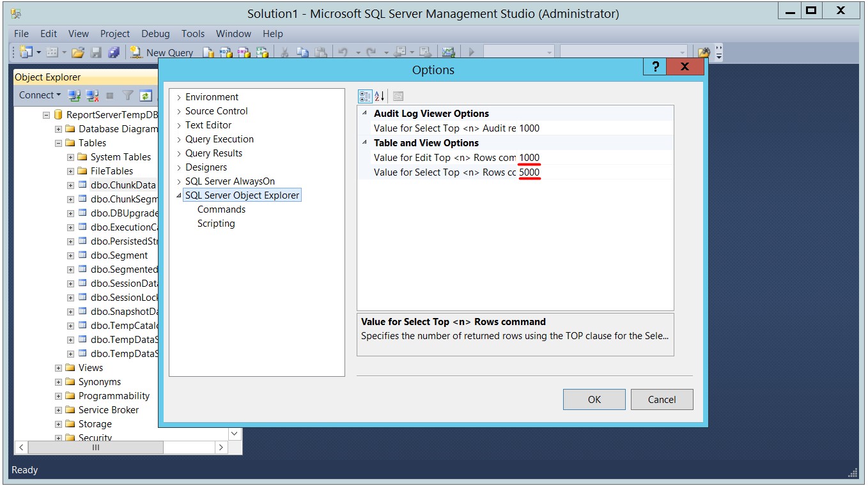Collapse the SQL Server Object Explorer node
This screenshot has width=868, height=486.
179,195
